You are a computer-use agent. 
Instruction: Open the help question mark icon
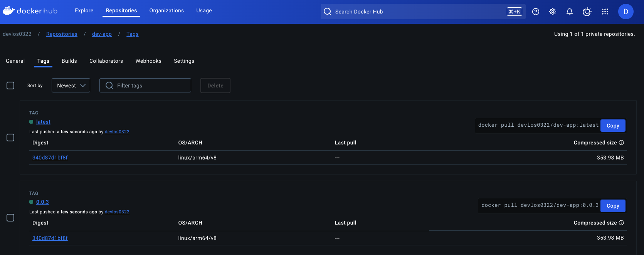tap(536, 12)
